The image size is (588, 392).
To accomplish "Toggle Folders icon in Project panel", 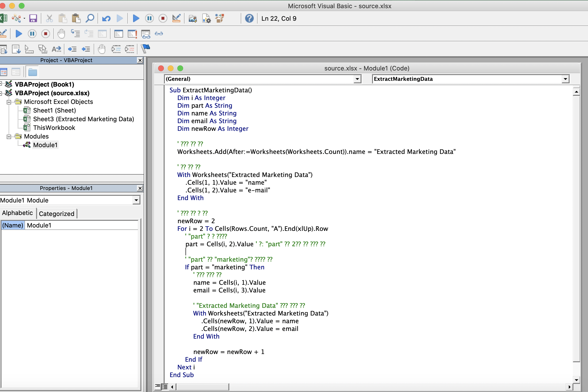I will 32,72.
